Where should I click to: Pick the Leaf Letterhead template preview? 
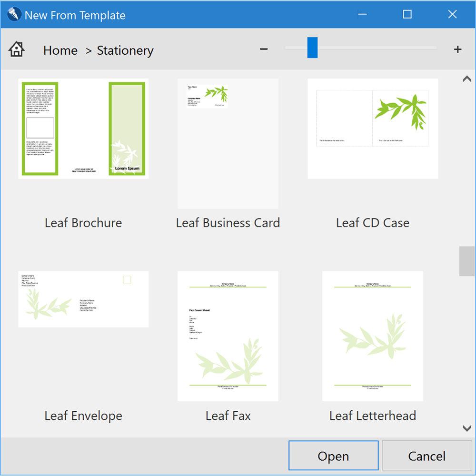373,336
